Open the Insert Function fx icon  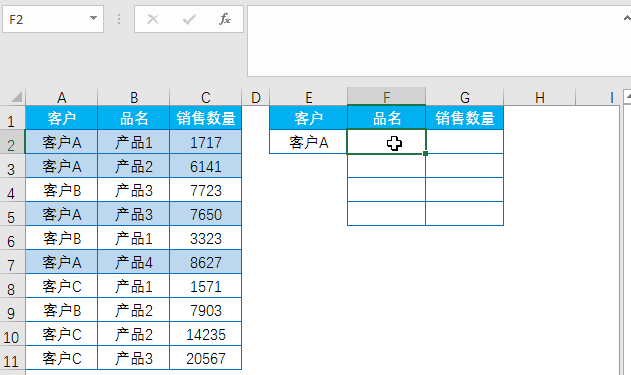pos(225,19)
